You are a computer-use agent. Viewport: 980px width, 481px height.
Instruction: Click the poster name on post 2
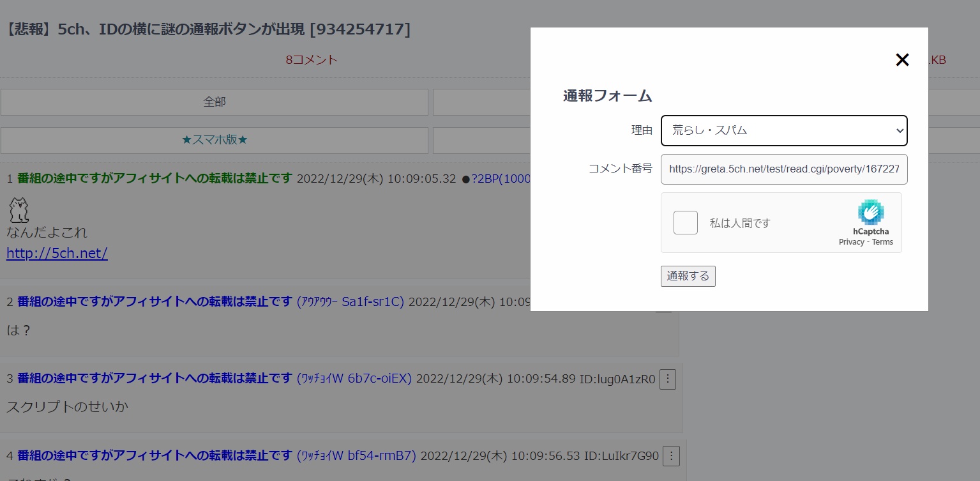point(155,302)
